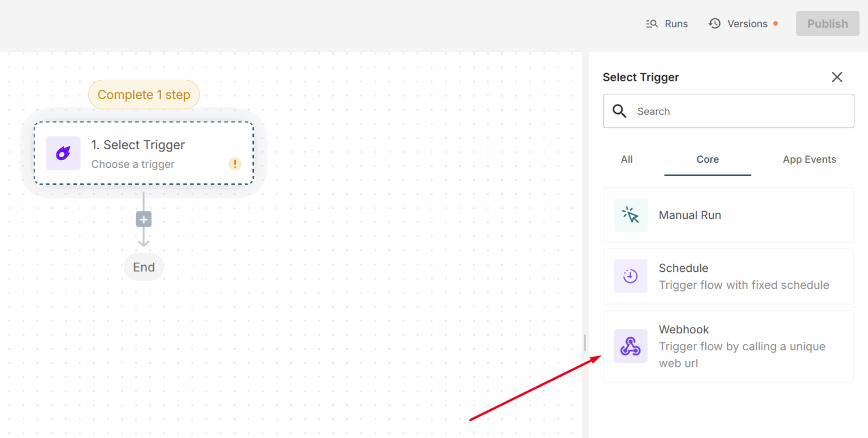Switch to the All triggers tab

click(626, 159)
